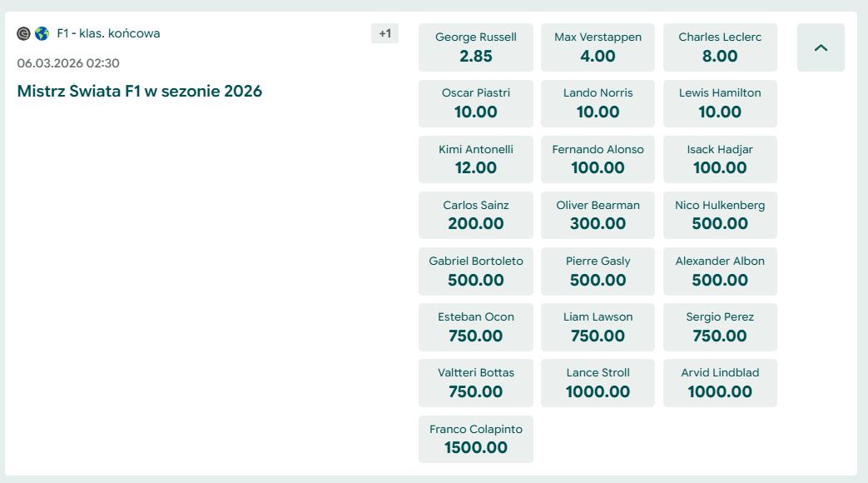Choose the Isack Hadjar selection

(720, 159)
